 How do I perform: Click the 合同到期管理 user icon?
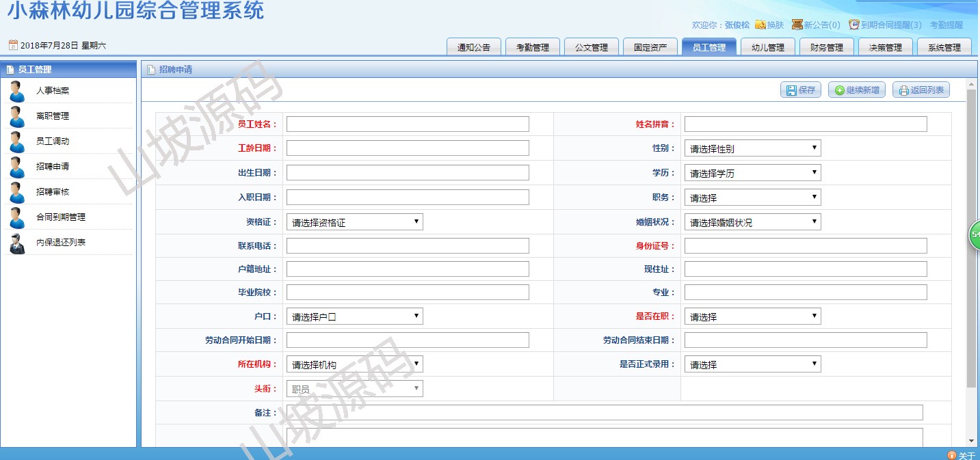tap(17, 217)
